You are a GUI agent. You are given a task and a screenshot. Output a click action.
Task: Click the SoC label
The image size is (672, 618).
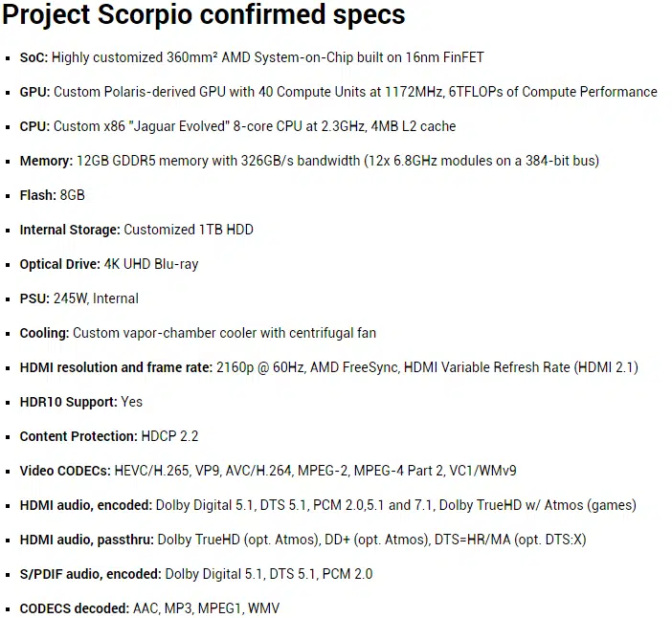34,57
